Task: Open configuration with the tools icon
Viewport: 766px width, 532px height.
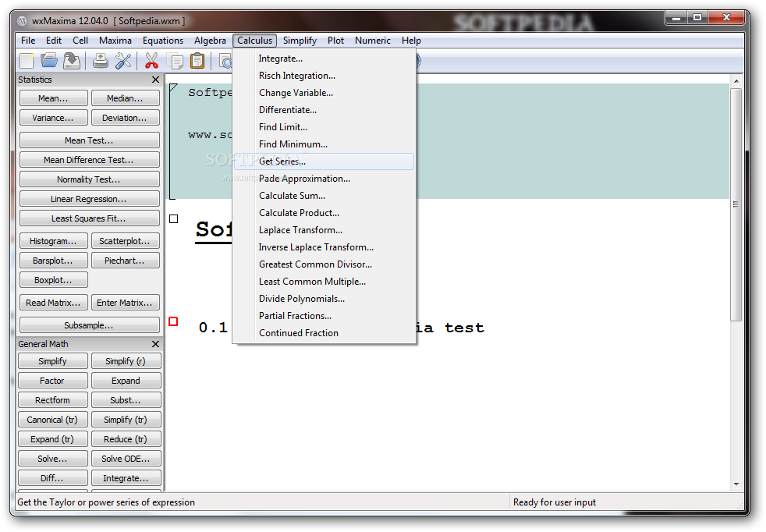Action: pos(123,61)
